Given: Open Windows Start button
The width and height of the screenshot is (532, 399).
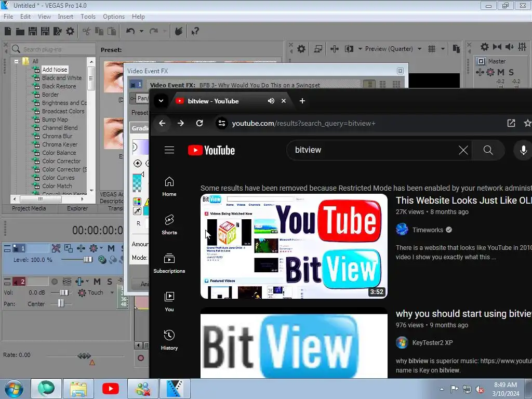Looking at the screenshot, I should [14, 389].
